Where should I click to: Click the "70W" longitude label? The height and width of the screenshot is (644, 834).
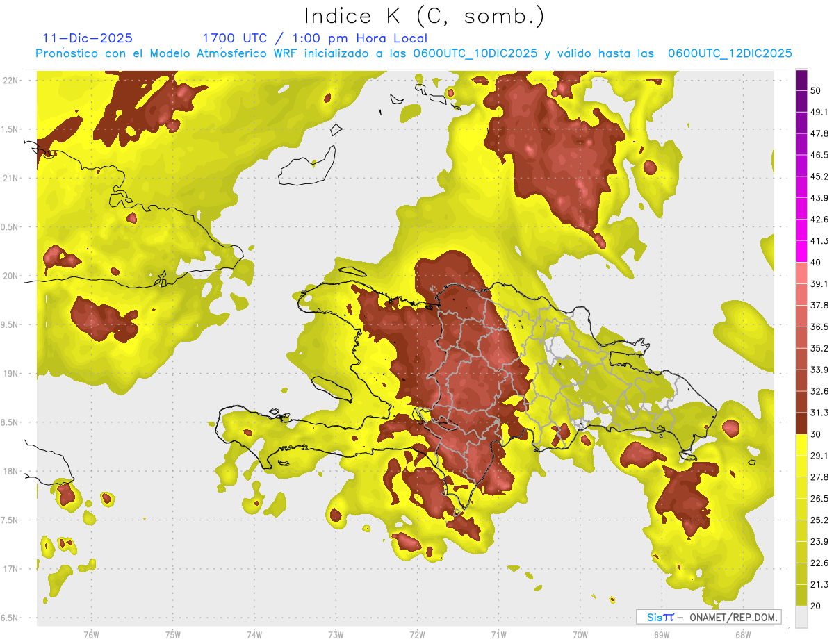click(580, 634)
